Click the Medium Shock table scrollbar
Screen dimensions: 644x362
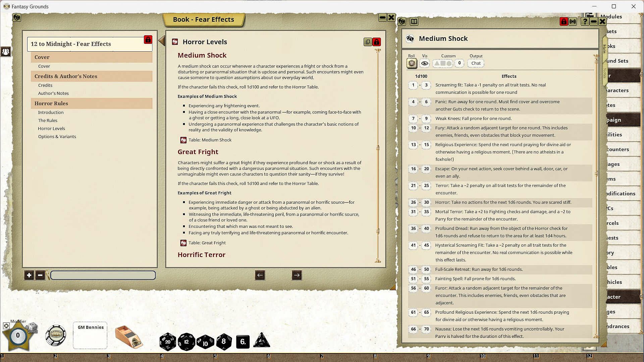tap(596, 196)
